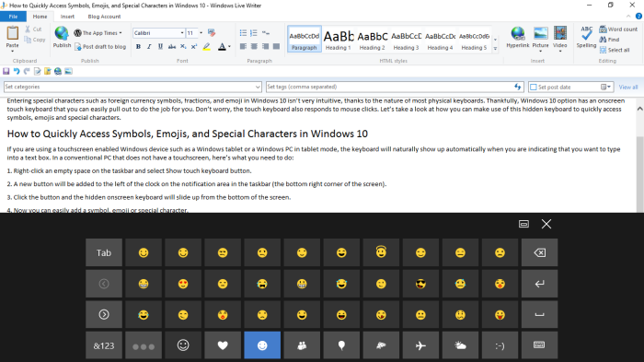Click Word count

pyautogui.click(x=618, y=29)
